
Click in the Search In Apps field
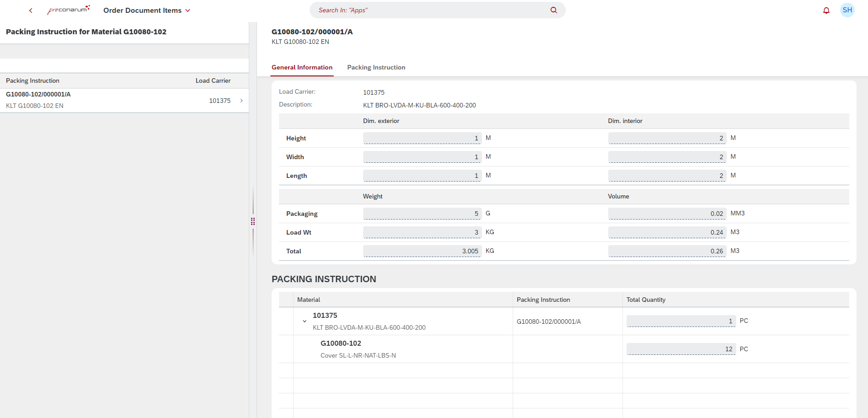coord(430,10)
